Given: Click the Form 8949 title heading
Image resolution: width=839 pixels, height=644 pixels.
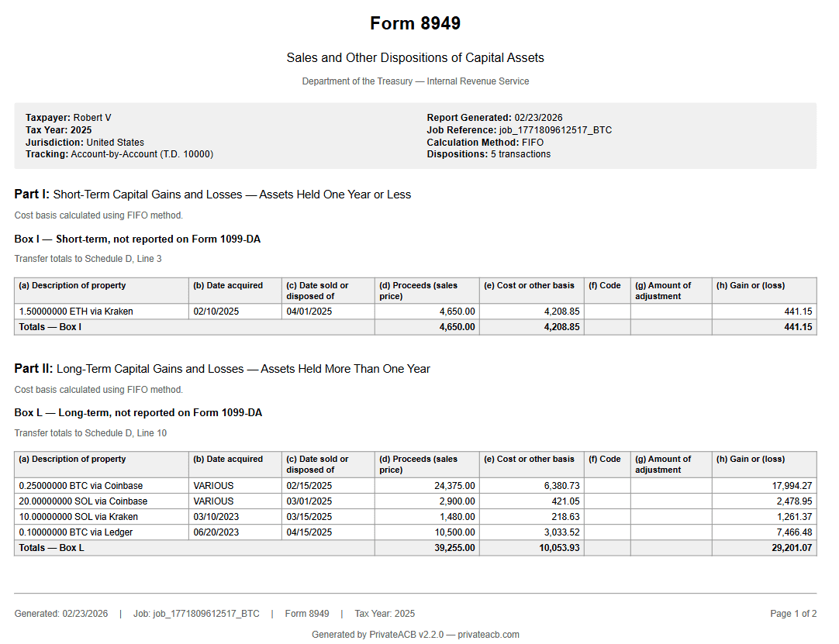Looking at the screenshot, I should click(416, 23).
